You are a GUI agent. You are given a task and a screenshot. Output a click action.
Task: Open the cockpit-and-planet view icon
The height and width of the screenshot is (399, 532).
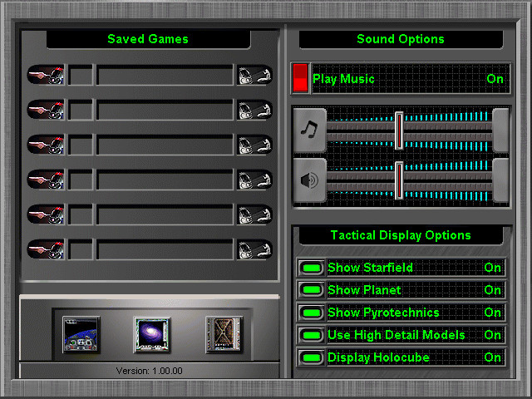pyautogui.click(x=81, y=335)
